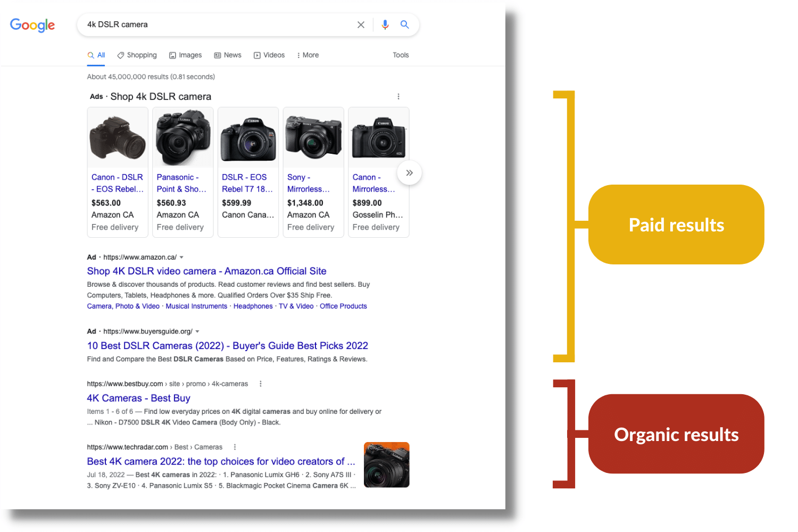
Task: Open the Sony Mirrorless product image
Action: pyautogui.click(x=313, y=138)
